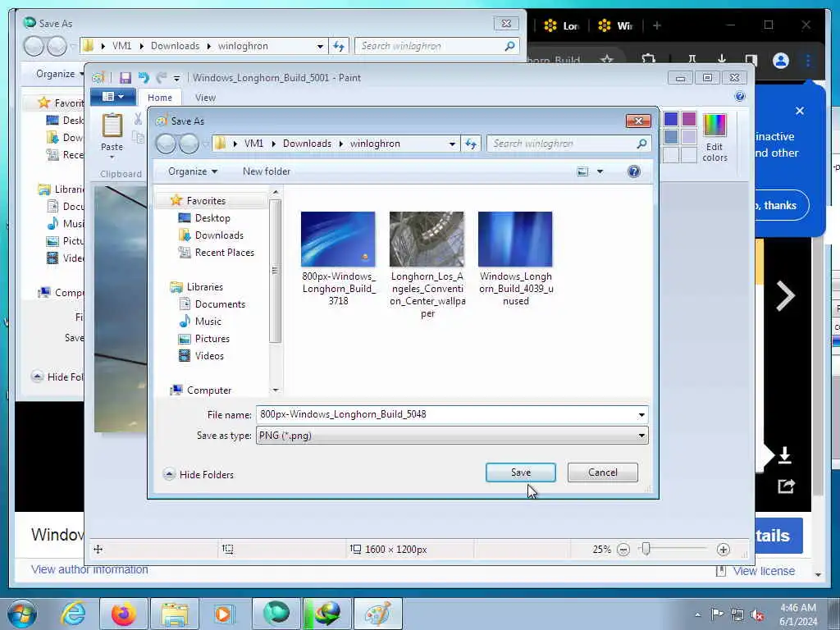The width and height of the screenshot is (840, 630).
Task: Click the Paint zoom out minus button
Action: coord(623,550)
